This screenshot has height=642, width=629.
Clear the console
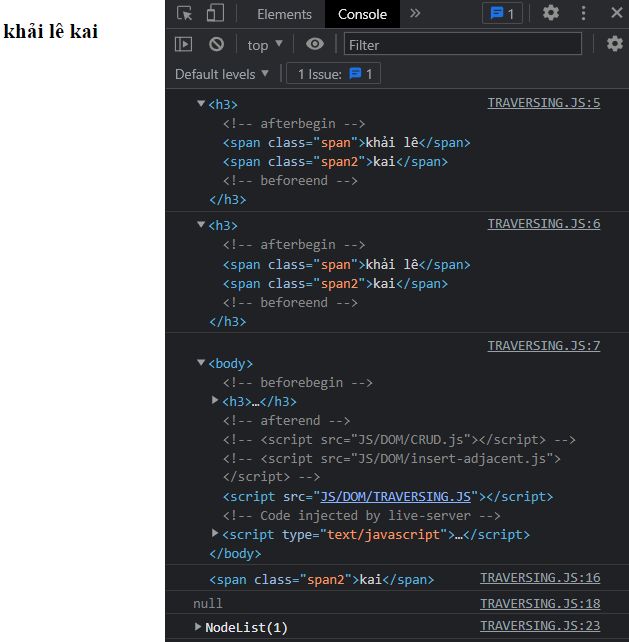(x=216, y=44)
